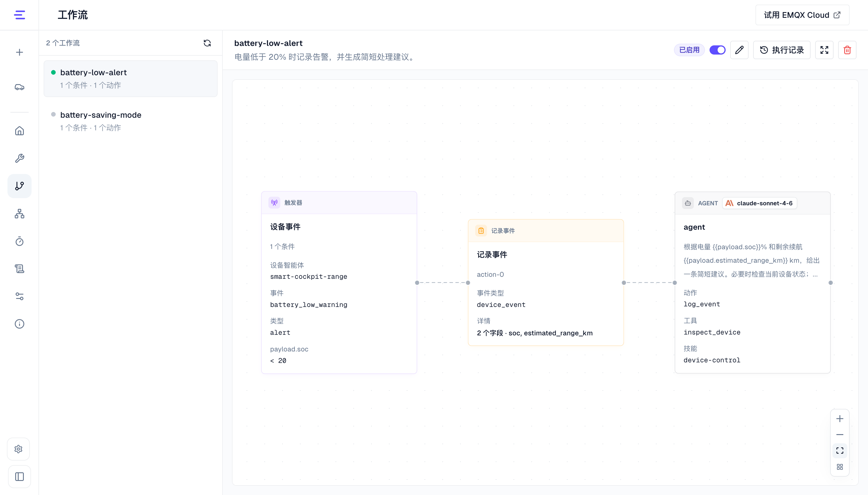Fit canvas view to screen
Screen dimensions: 868x495
(840, 451)
